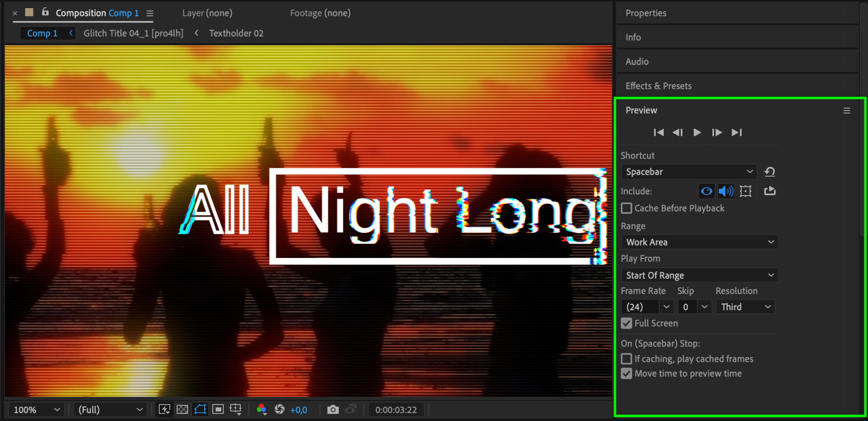Viewport: 868px width, 421px height.
Task: Toggle include audio speaker icon
Action: point(726,191)
